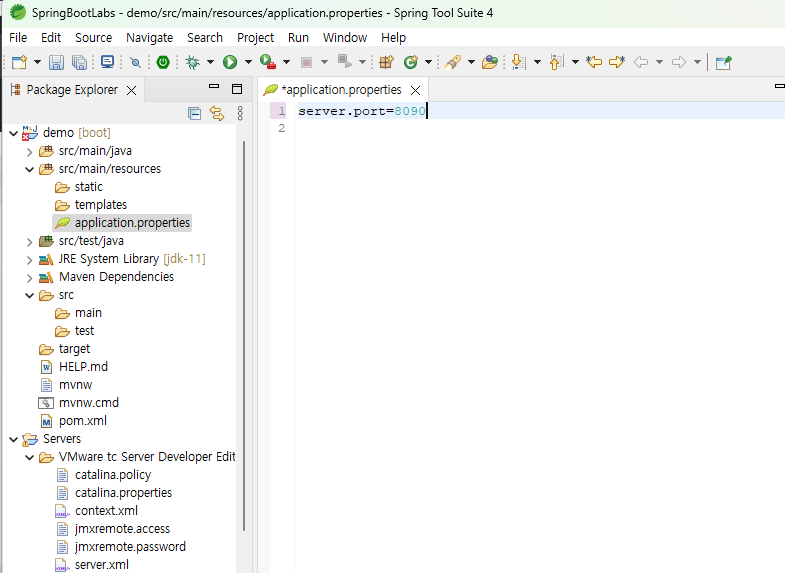Screen dimensions: 785x573
Task: Click the Relaunch toolbar icon
Action: (x=344, y=62)
